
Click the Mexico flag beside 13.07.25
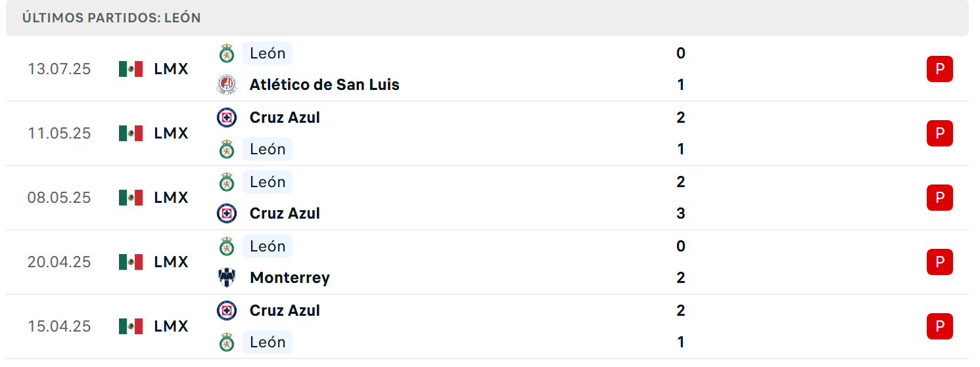131,69
